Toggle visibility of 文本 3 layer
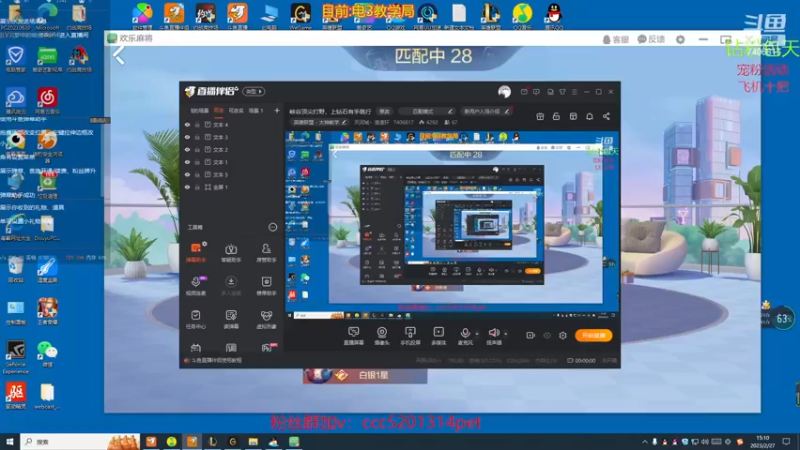 (x=187, y=137)
